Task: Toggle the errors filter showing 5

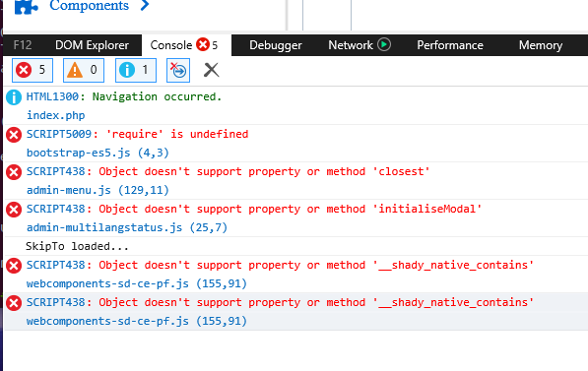Action: coord(33,70)
